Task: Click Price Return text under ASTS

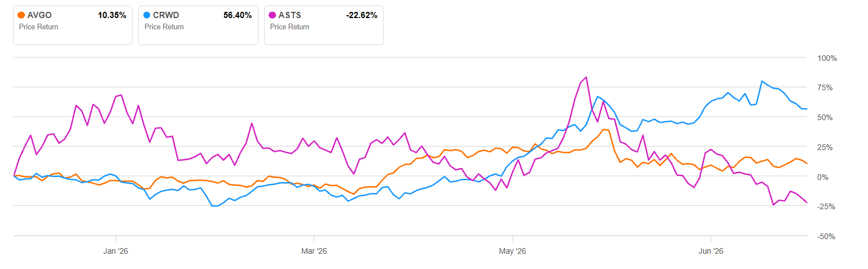Action: point(290,27)
